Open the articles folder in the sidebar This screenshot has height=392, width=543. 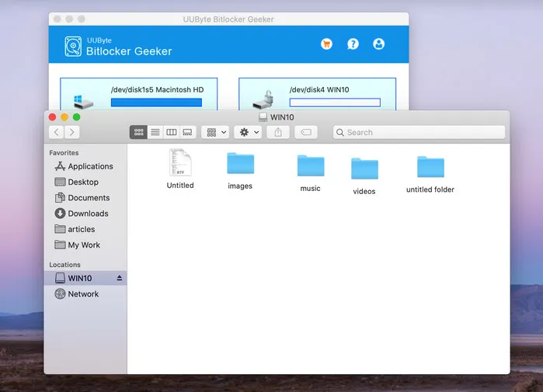[85, 229]
